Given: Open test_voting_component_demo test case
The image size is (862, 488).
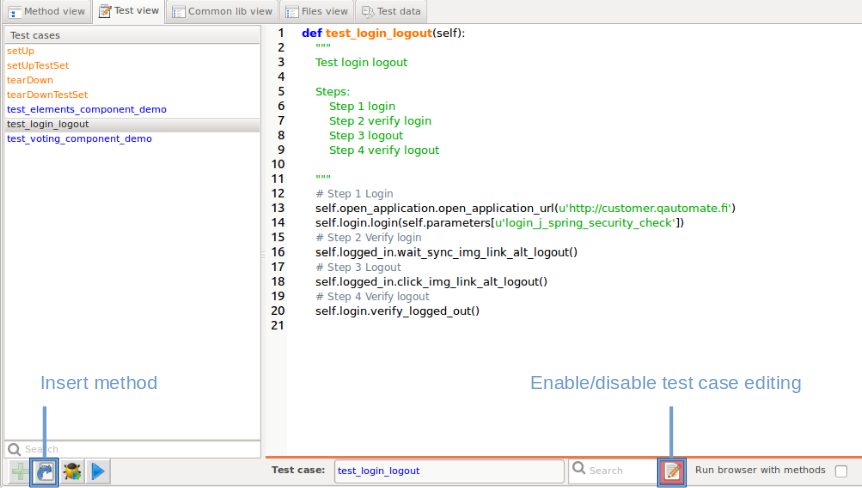Looking at the screenshot, I should 79,139.
